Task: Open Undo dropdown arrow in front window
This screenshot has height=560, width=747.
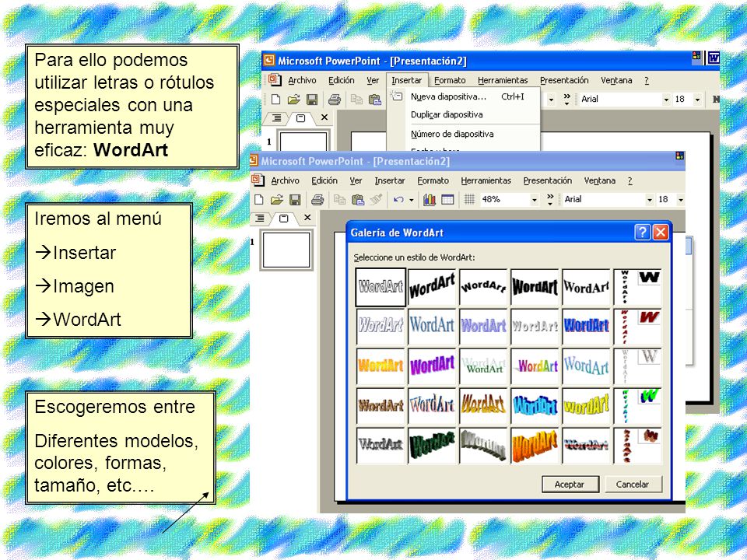Action: tap(411, 200)
